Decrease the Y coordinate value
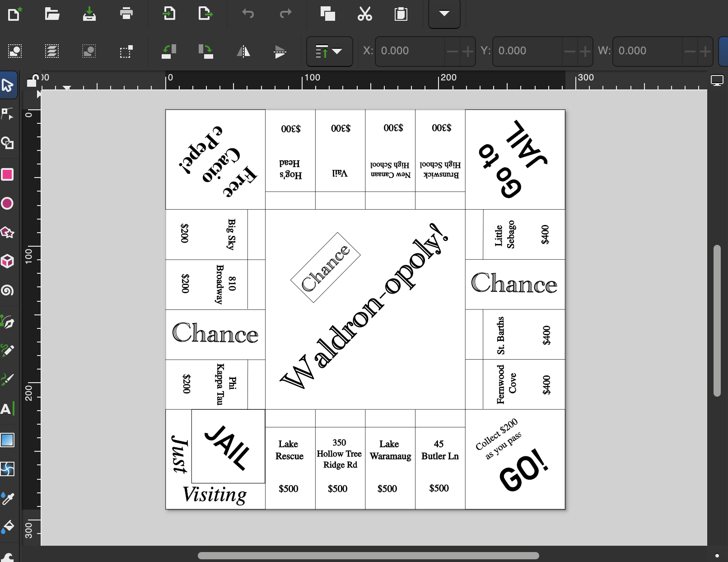The image size is (728, 562). (570, 52)
